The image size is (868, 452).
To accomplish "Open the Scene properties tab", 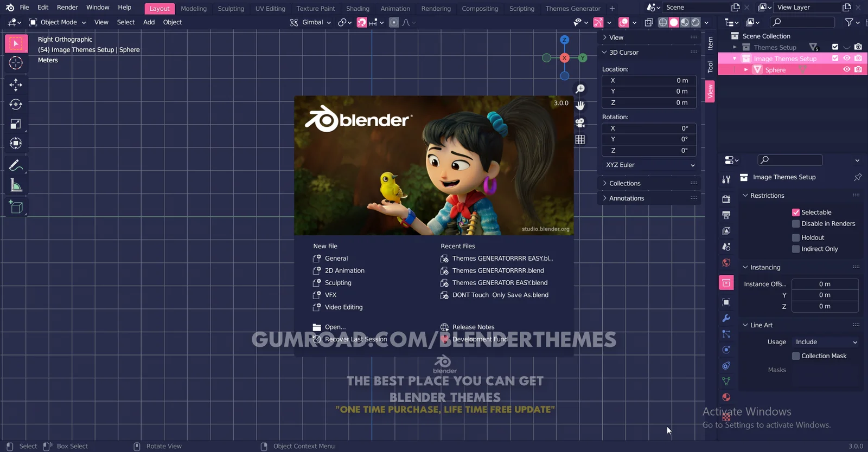I will click(x=726, y=247).
